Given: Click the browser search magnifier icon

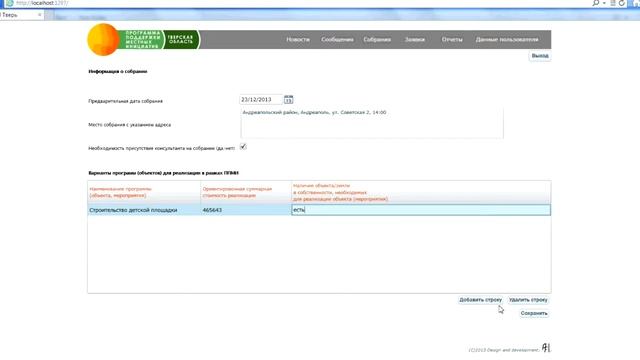Looking at the screenshot, I should coord(596,3).
